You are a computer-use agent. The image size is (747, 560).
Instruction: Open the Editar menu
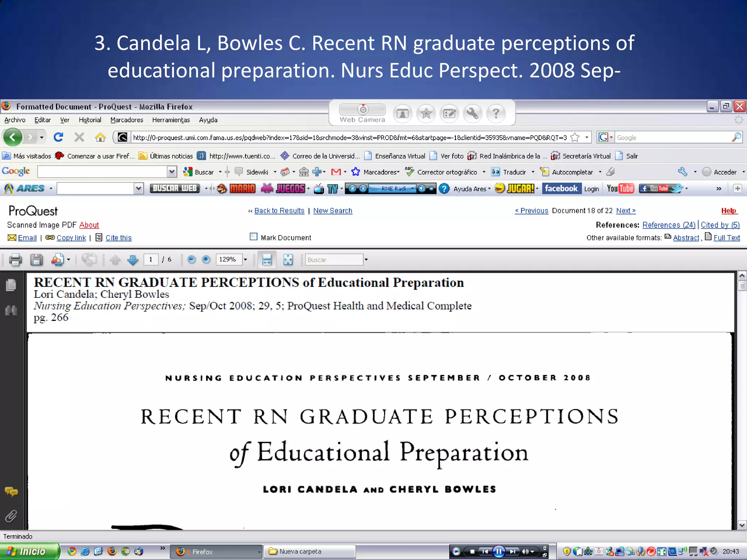click(x=42, y=120)
